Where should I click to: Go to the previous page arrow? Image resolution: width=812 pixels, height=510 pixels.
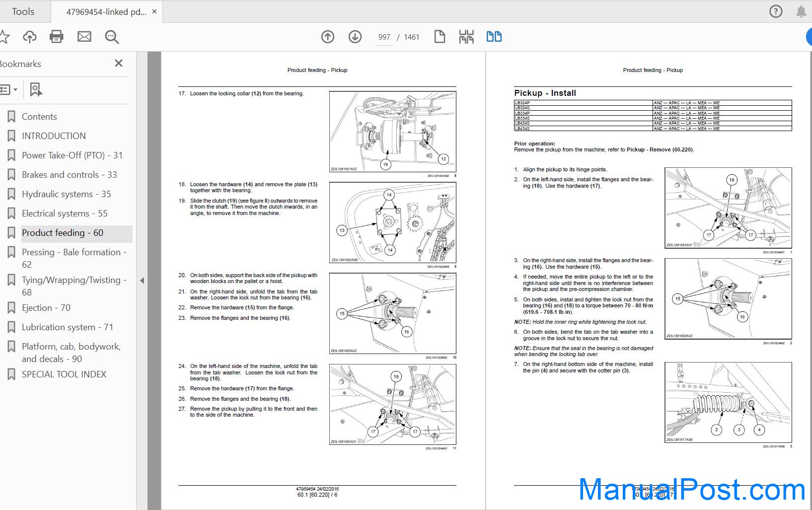(328, 37)
